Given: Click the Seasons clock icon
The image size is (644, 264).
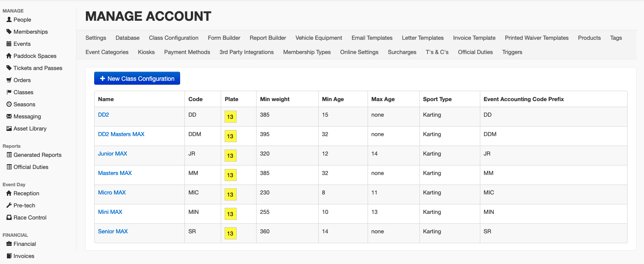Looking at the screenshot, I should [x=9, y=105].
